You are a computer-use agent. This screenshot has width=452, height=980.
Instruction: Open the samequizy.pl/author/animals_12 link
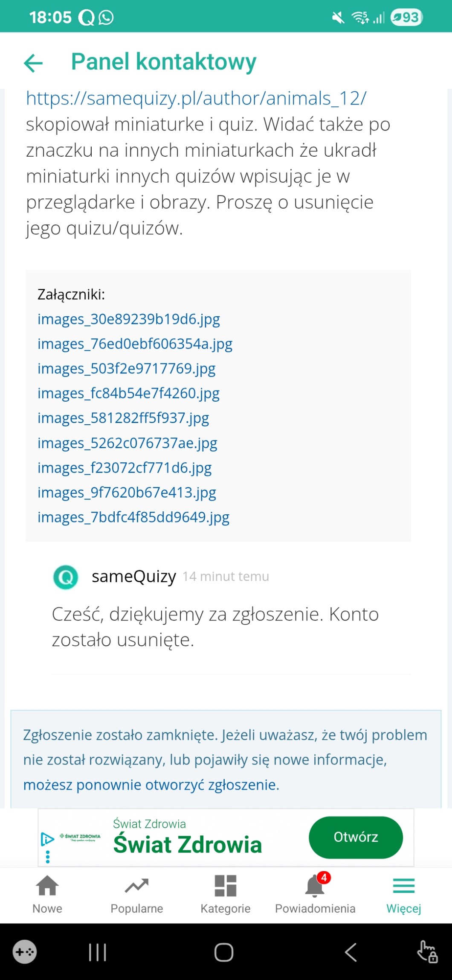[x=196, y=99]
